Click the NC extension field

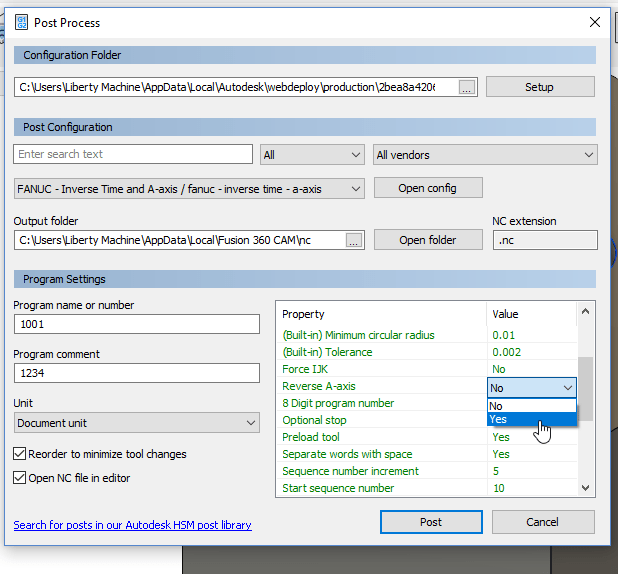(x=545, y=240)
